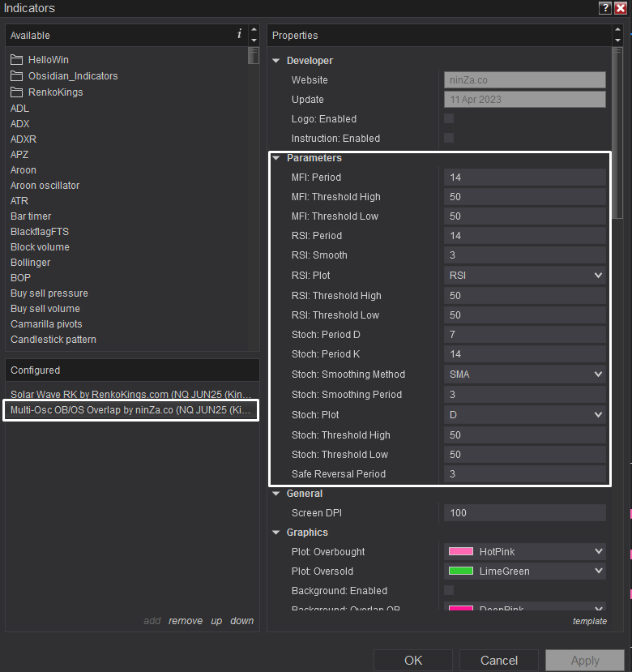Click the Aroon indicator entry
This screenshot has height=672, width=632.
(x=23, y=170)
